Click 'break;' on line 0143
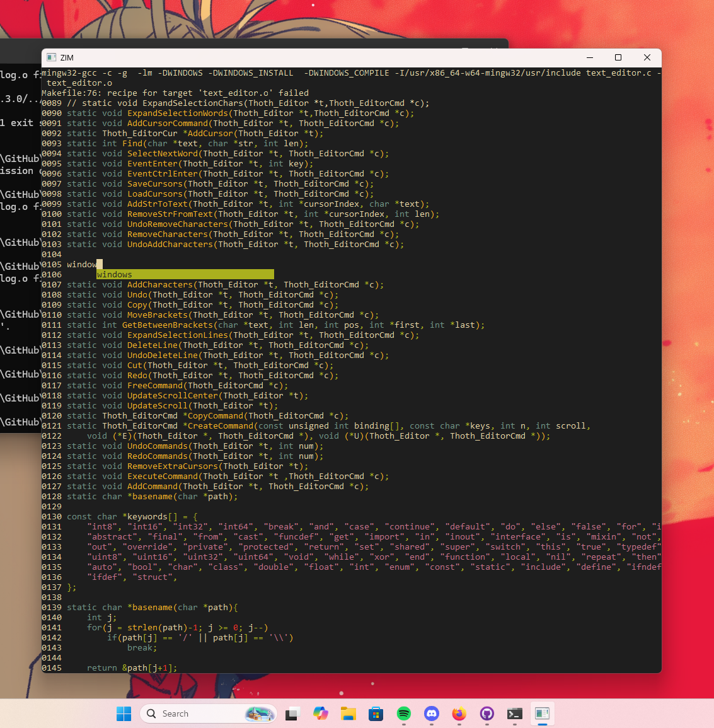Viewport: 714px width, 728px height. point(142,648)
